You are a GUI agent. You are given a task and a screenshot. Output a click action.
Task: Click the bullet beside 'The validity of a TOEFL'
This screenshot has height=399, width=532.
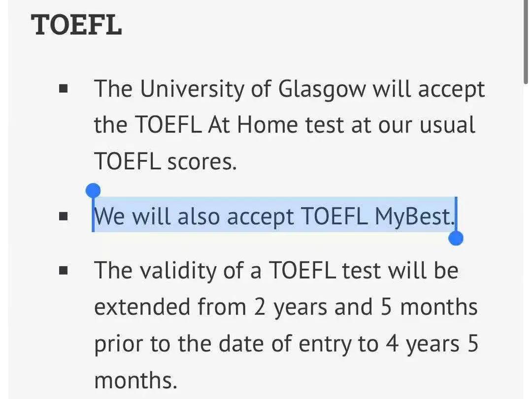[63, 270]
